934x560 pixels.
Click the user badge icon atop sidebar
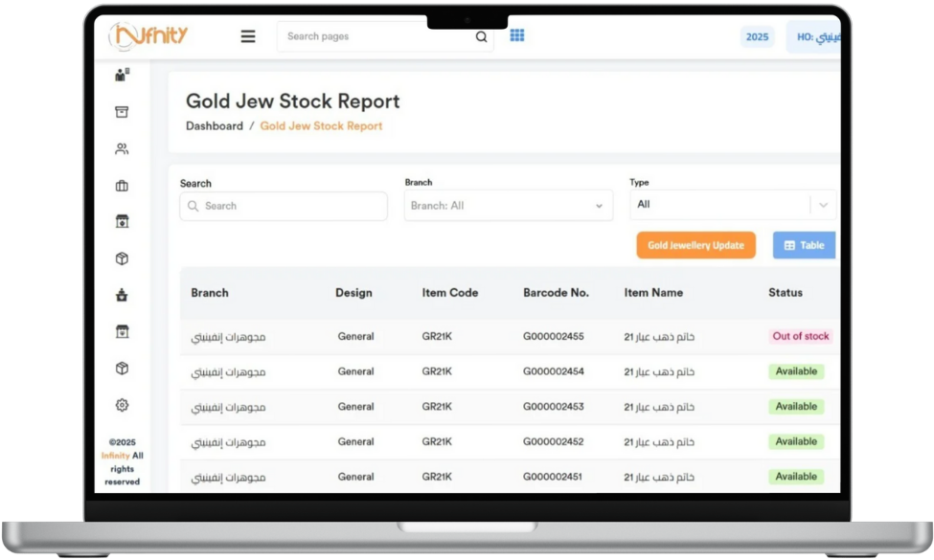coord(122,75)
